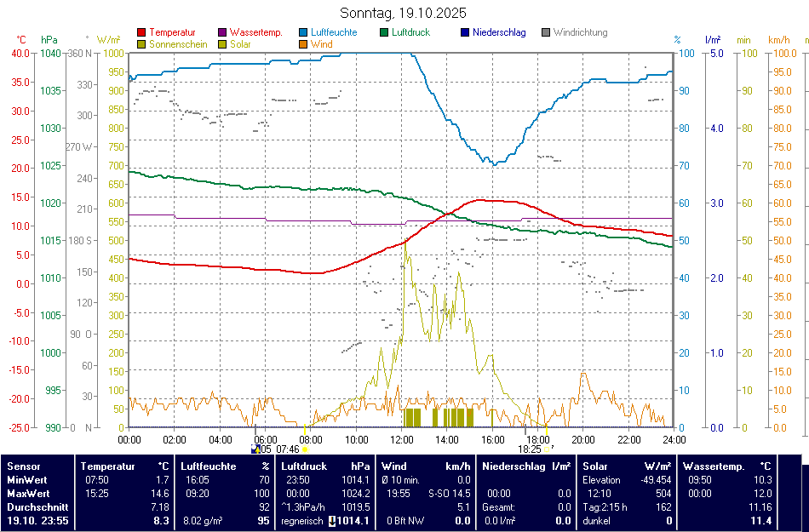Image resolution: width=809 pixels, height=532 pixels.
Task: Click the blue Luftfeuchte legend square
Action: point(304,33)
